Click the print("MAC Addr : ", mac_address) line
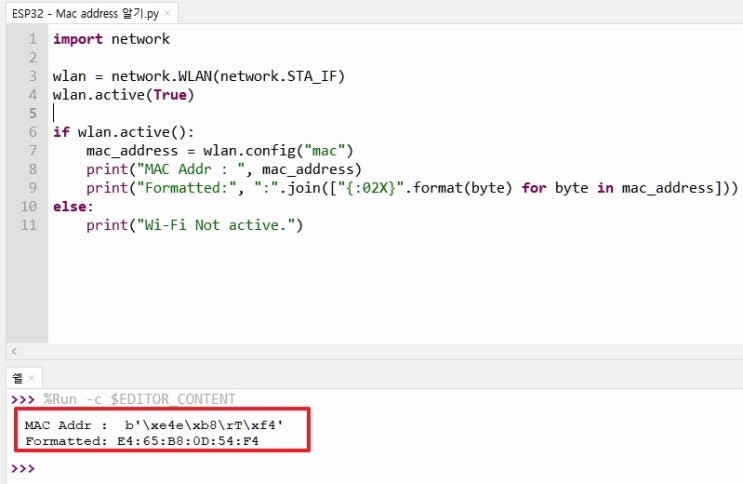The height and width of the screenshot is (484, 743). pyautogui.click(x=224, y=169)
